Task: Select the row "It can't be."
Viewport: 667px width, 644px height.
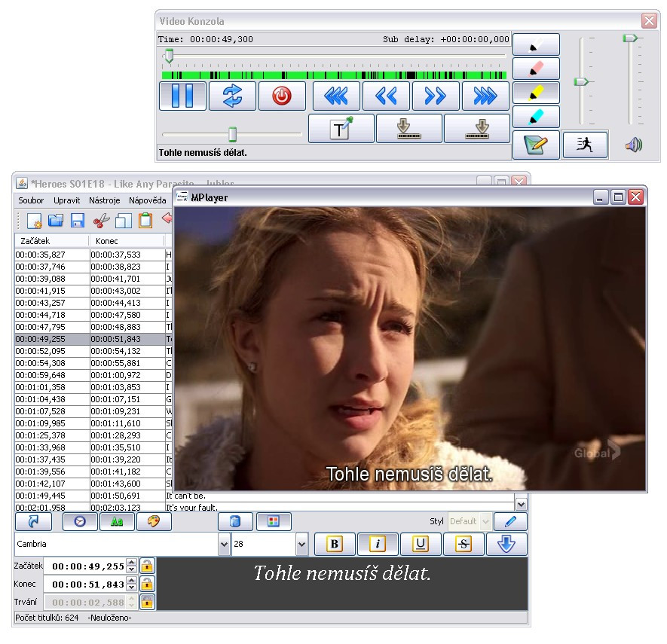Action: tap(265, 496)
